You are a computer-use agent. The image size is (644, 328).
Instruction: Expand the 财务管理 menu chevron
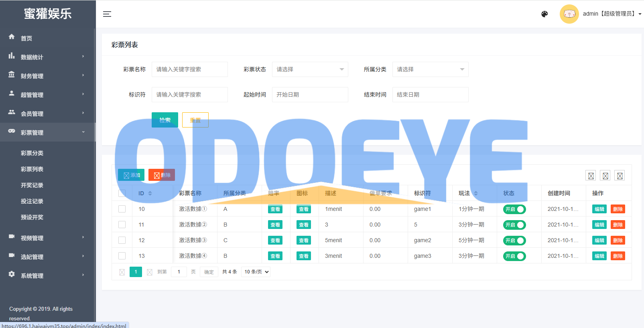coord(83,75)
